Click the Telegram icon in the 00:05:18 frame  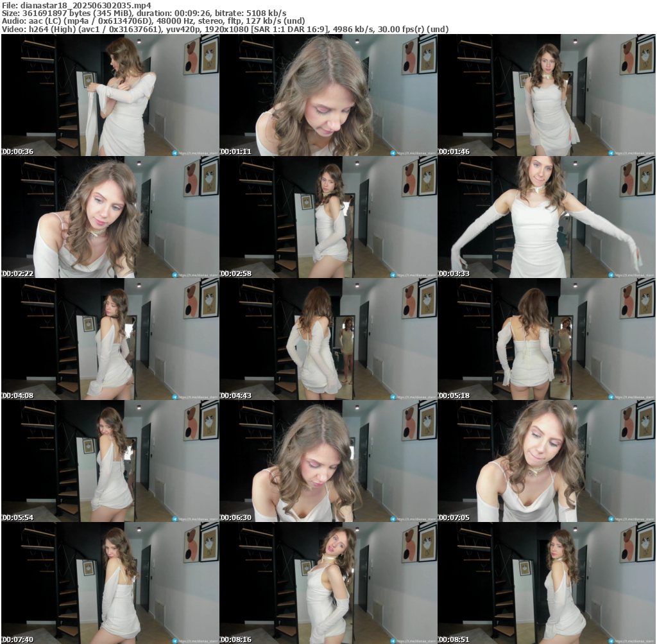point(611,397)
